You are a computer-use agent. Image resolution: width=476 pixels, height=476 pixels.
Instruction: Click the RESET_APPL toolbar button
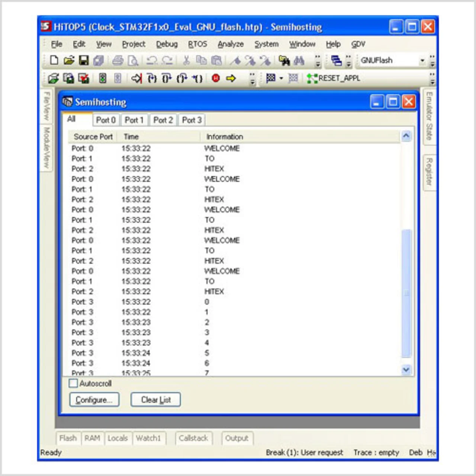pyautogui.click(x=334, y=78)
